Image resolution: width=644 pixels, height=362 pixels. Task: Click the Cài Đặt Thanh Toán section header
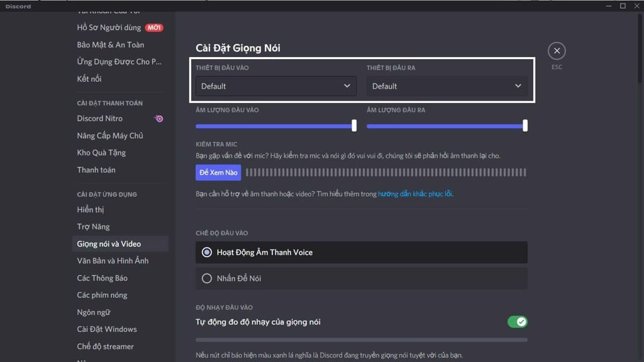tap(109, 103)
